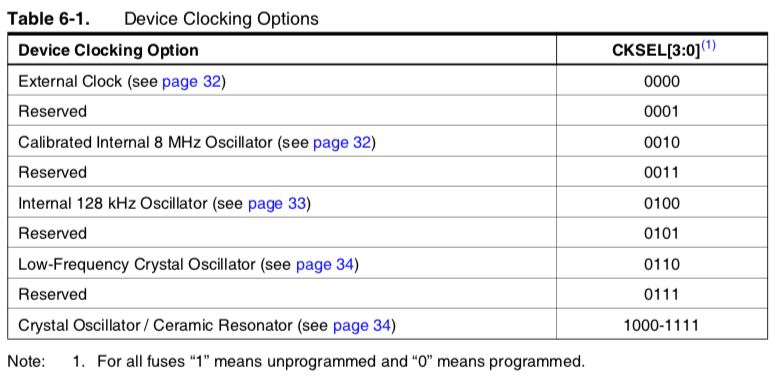Follow the Calibrated Internal 8 MHz Oscillator page 32 link
This screenshot has width=781, height=376.
(x=342, y=142)
